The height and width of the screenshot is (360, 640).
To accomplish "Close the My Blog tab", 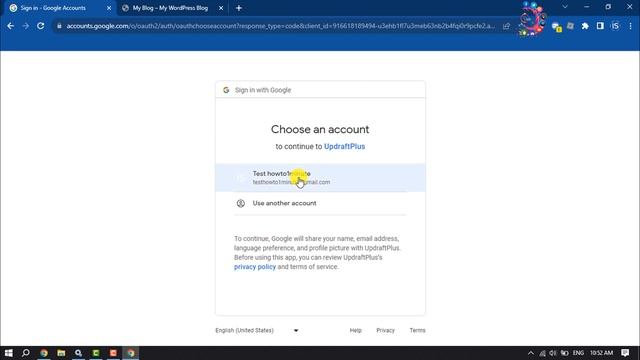I will (x=221, y=8).
